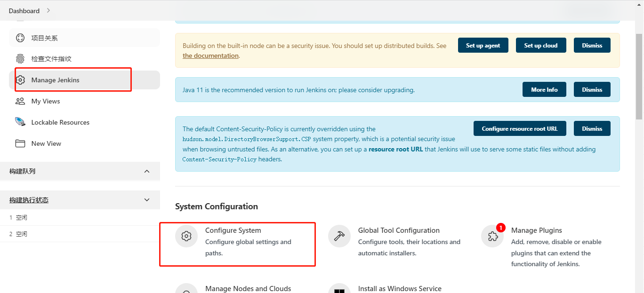
Task: Click the Set up cloud button
Action: click(541, 45)
